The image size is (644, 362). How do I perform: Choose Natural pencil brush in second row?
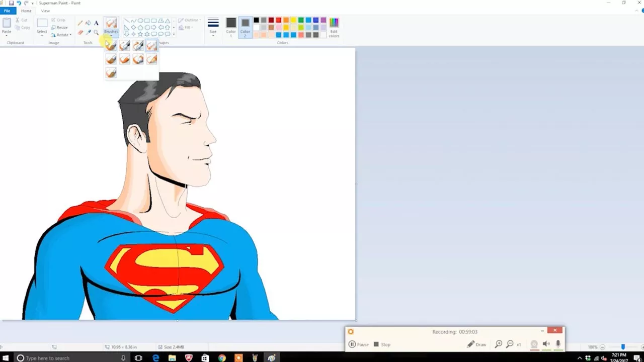coord(151,59)
